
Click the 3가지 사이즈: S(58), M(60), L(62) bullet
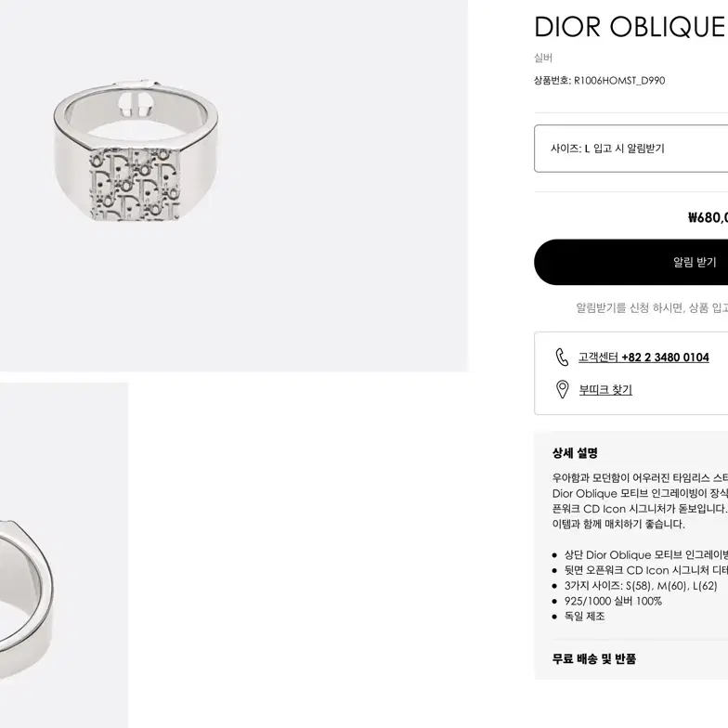pos(641,585)
